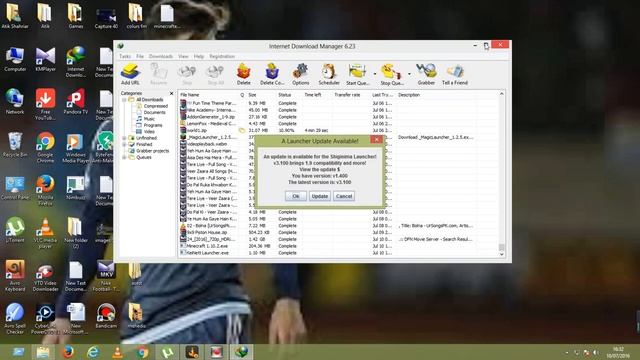Click the Tell a Friend icon
This screenshot has width=640, height=360.
[x=455, y=74]
